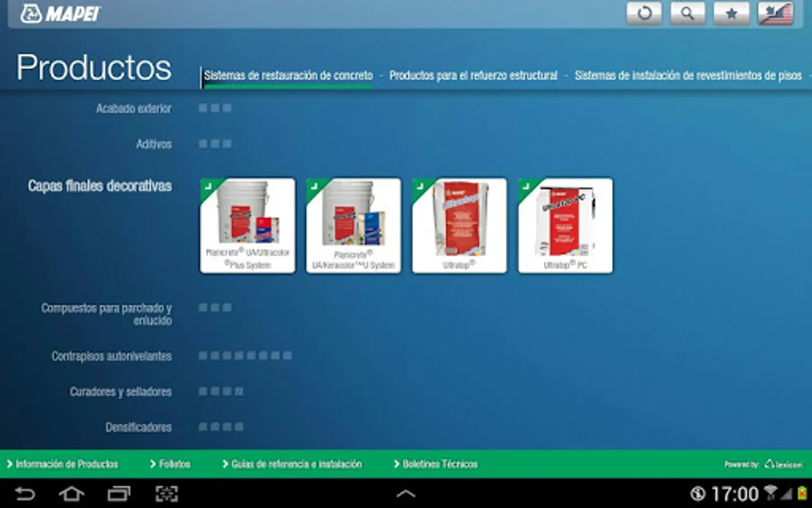Expand the Curadores y selladores category
812x508 pixels.
[x=121, y=392]
